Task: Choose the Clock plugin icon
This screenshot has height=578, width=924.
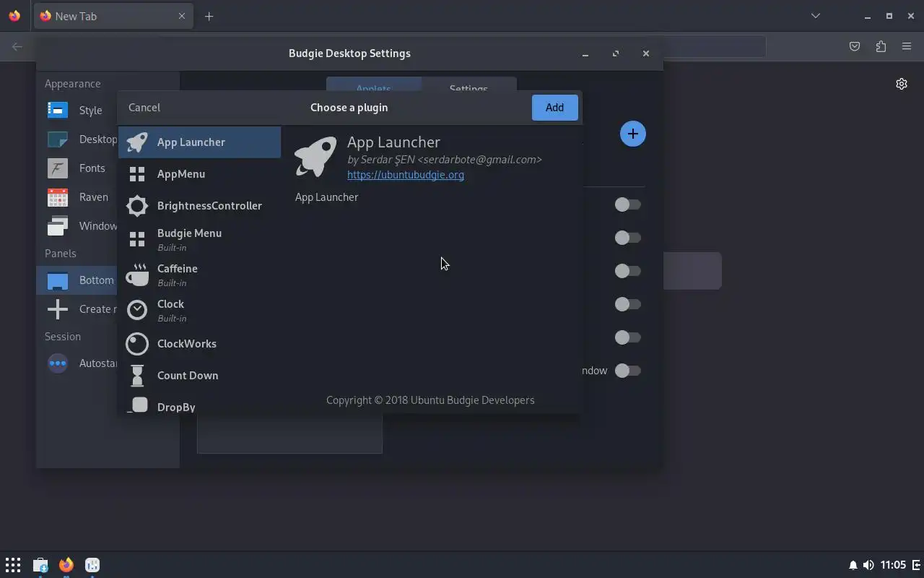Action: (137, 310)
